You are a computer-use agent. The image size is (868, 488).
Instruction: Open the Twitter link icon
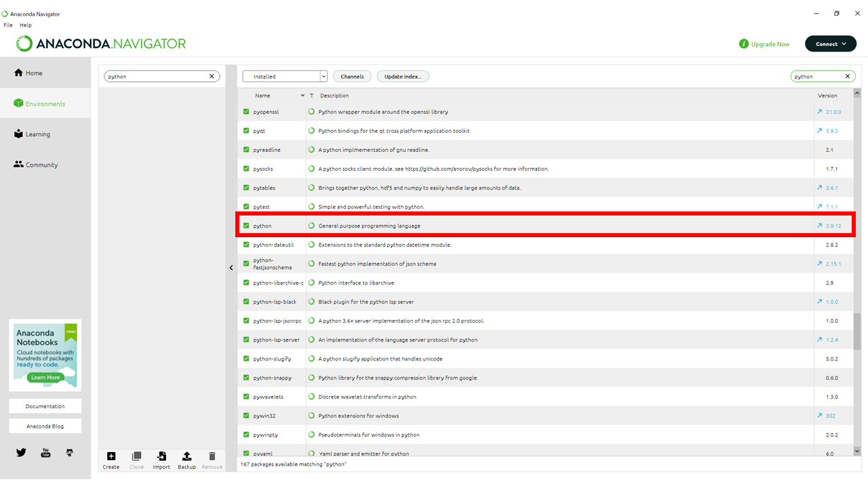pyautogui.click(x=21, y=452)
